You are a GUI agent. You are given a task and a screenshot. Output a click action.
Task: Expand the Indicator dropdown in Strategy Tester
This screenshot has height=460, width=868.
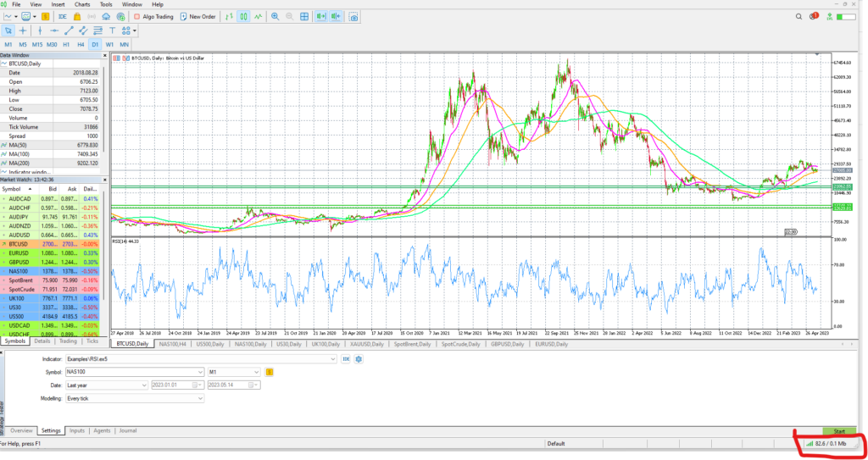(332, 358)
